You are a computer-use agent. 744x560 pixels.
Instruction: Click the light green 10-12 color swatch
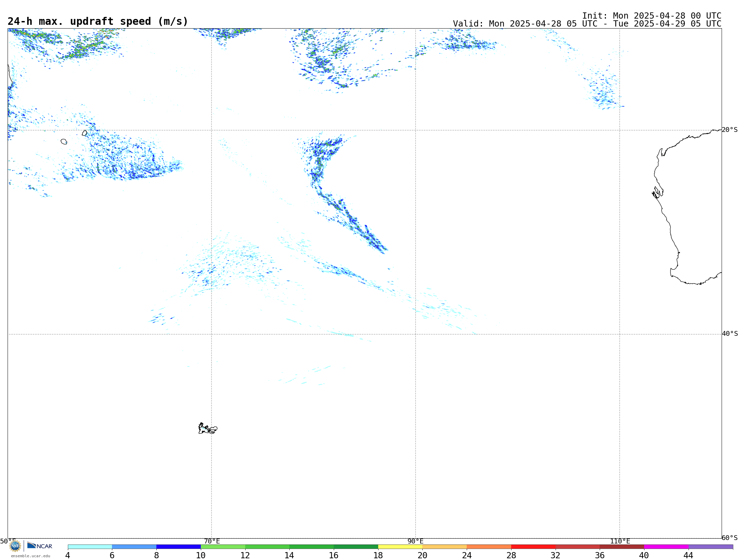[223, 547]
